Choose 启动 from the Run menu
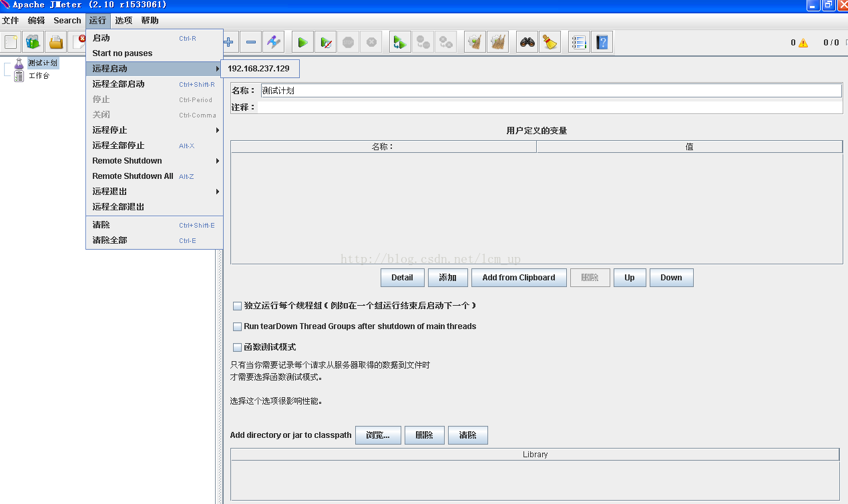This screenshot has height=504, width=848. click(x=155, y=38)
